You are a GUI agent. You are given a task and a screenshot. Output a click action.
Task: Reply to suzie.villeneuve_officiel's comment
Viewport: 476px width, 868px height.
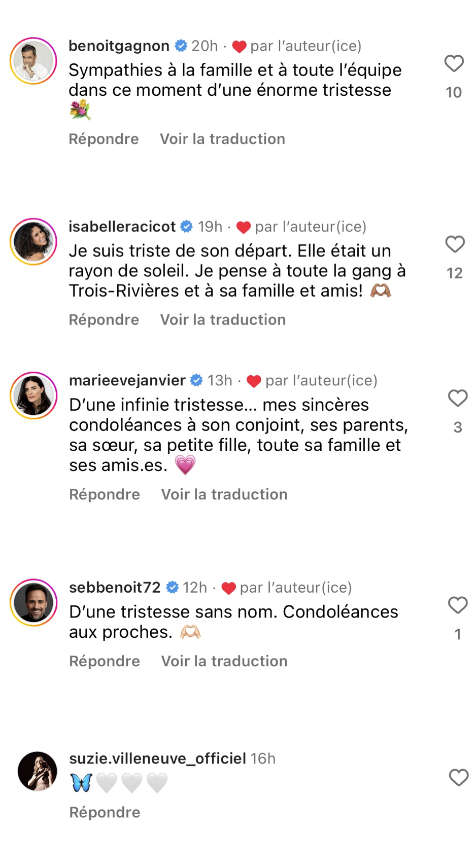(105, 812)
